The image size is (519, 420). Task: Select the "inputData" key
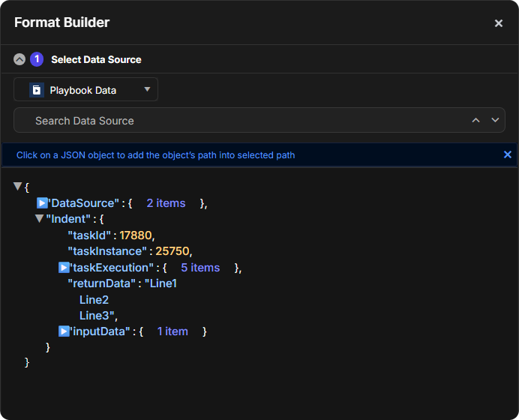pyautogui.click(x=100, y=331)
